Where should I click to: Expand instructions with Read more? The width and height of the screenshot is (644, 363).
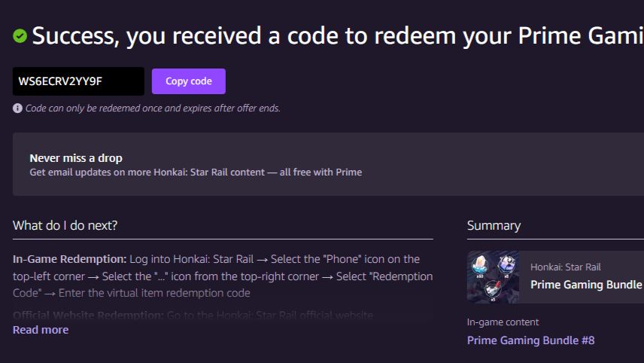pos(41,330)
